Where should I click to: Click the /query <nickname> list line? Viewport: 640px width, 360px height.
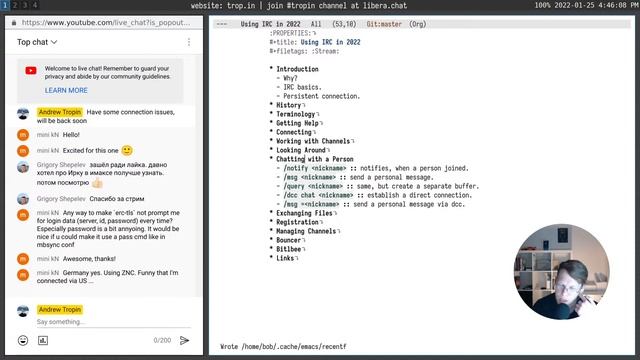tap(378, 186)
